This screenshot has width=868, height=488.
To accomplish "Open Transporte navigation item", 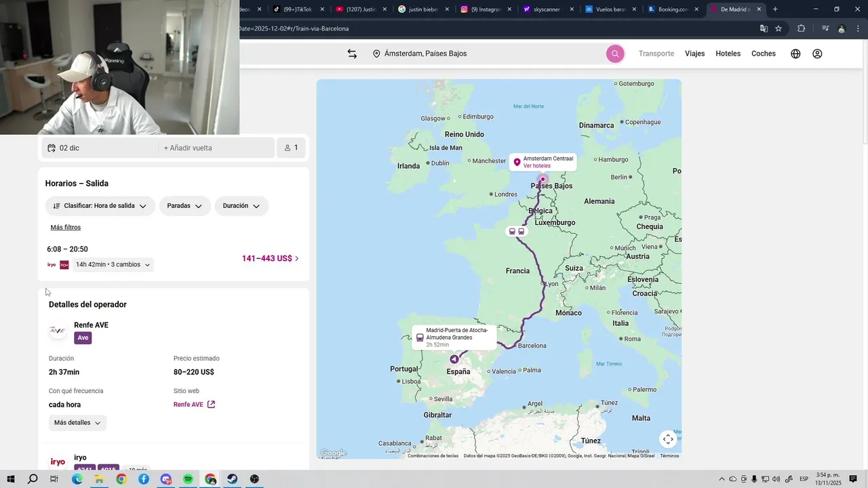I will point(656,54).
